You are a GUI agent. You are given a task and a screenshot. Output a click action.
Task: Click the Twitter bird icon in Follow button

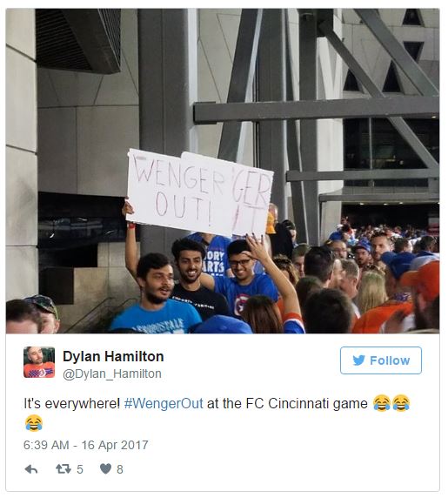[x=359, y=360]
